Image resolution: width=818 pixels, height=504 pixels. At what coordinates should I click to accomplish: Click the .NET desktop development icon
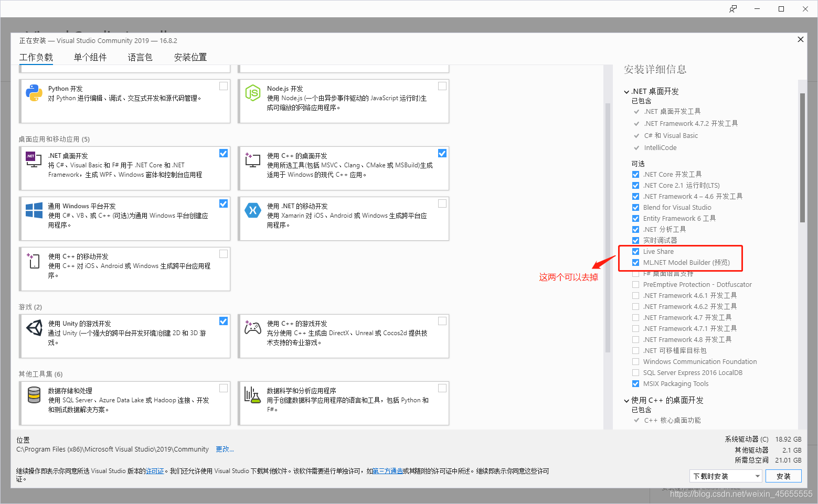click(x=34, y=159)
